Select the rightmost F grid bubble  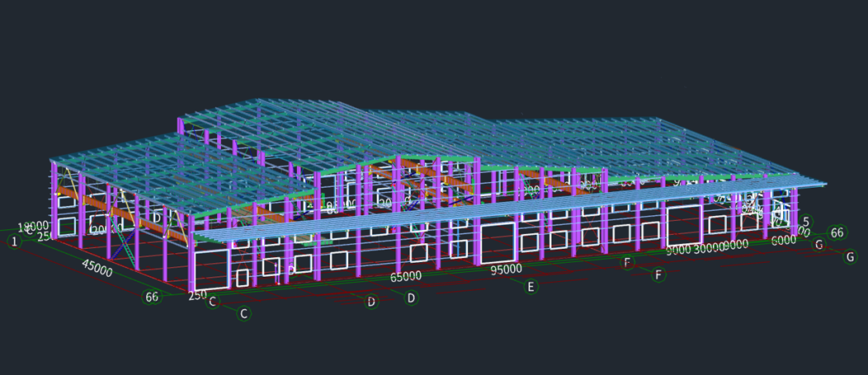[x=658, y=274]
